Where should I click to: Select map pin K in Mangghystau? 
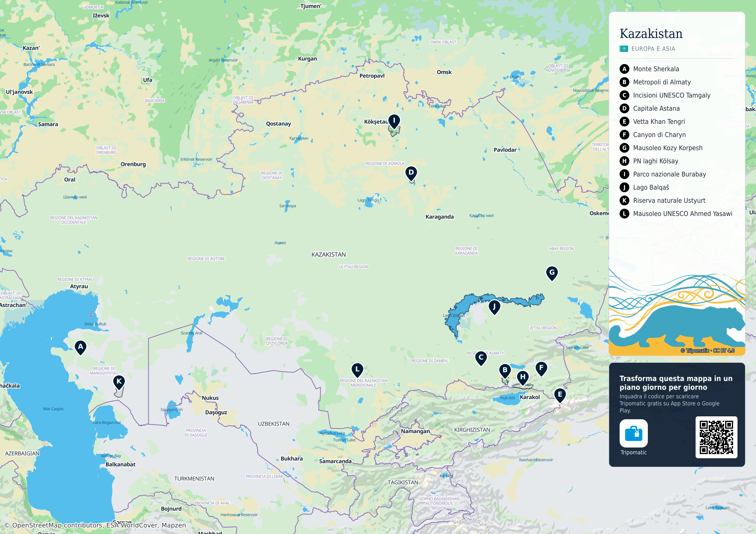[119, 382]
